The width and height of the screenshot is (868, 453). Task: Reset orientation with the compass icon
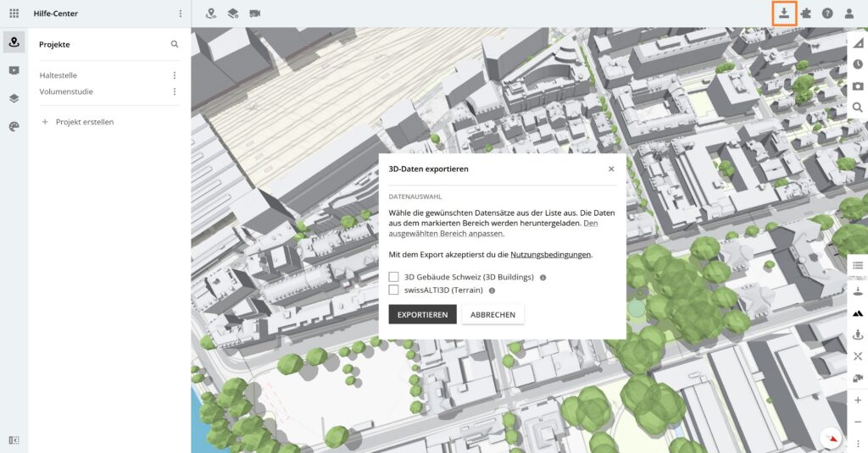[x=832, y=438]
